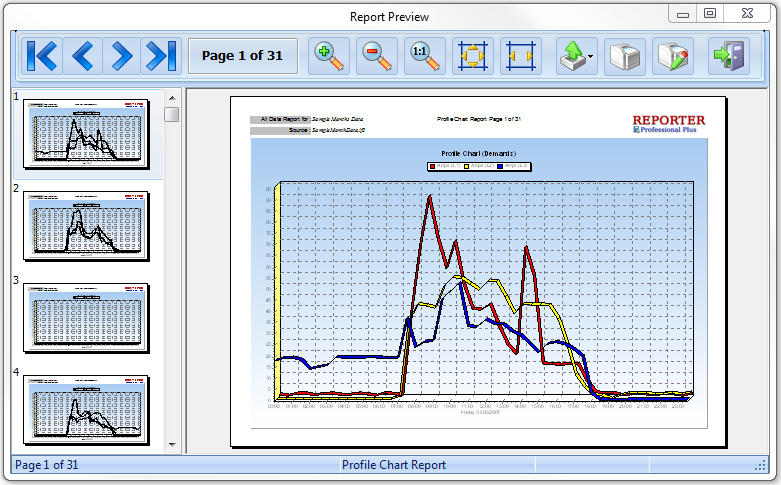Select page 4 thumbnail
This screenshot has height=485, width=781.
pos(86,410)
